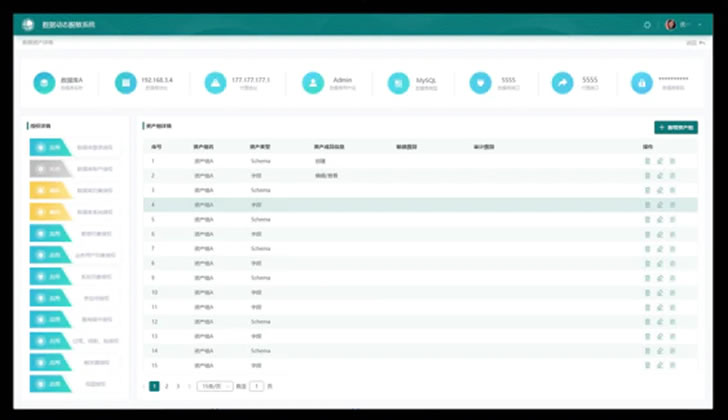Go to page 3 in pagination
Viewport: 728px width, 420px height.
(178, 385)
